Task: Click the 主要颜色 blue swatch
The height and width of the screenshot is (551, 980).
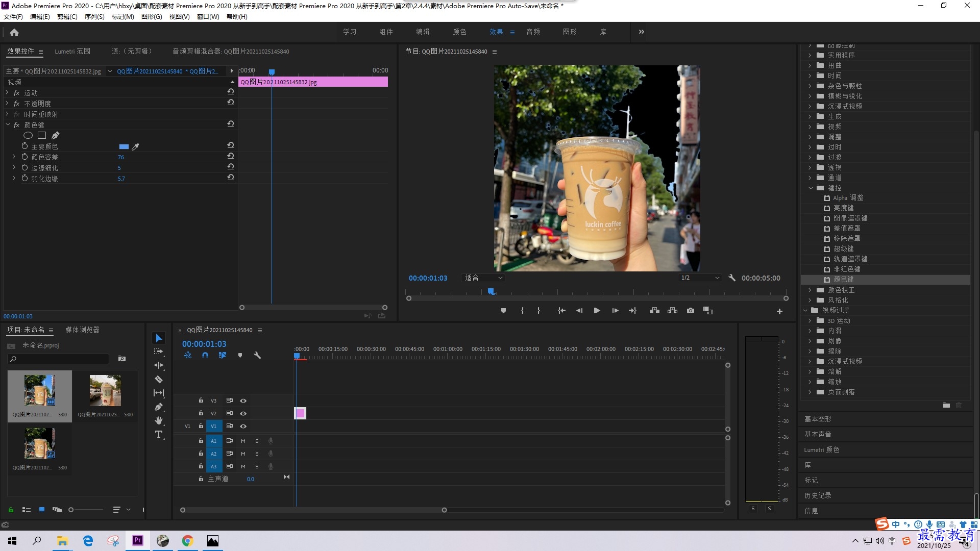Action: [x=124, y=146]
